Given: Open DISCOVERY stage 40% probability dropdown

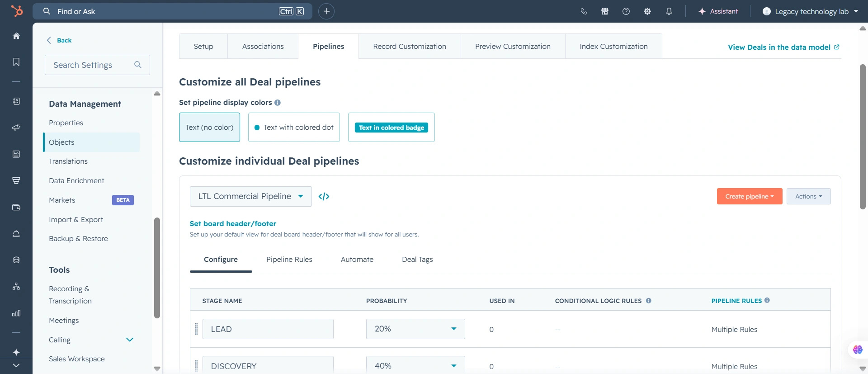Looking at the screenshot, I should tap(415, 365).
